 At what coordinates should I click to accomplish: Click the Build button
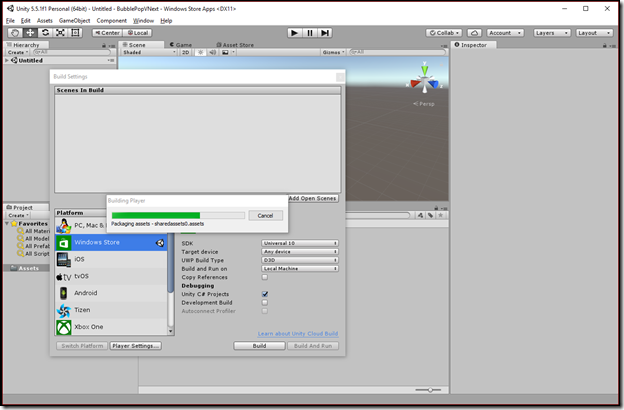pyautogui.click(x=259, y=346)
